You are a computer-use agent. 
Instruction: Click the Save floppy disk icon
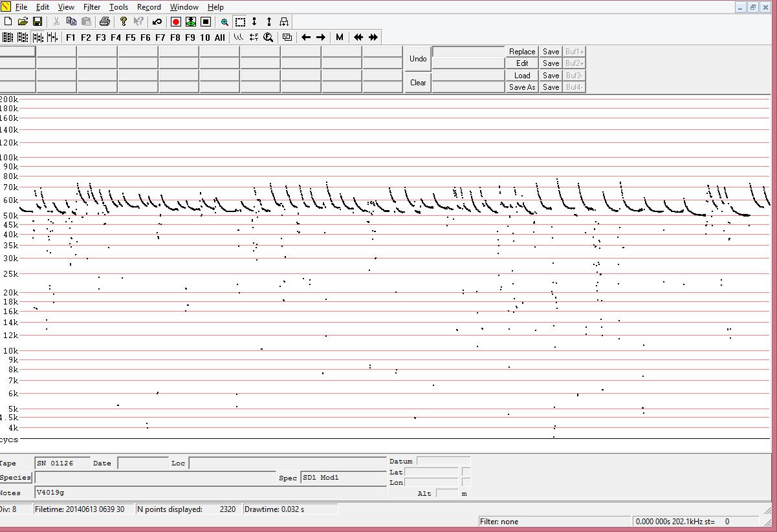(38, 21)
